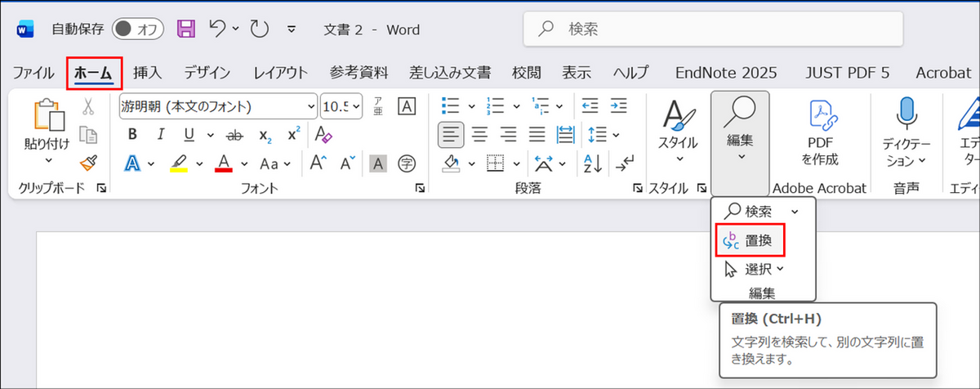
Task: Click the Subscript x₂ icon
Action: tap(265, 135)
